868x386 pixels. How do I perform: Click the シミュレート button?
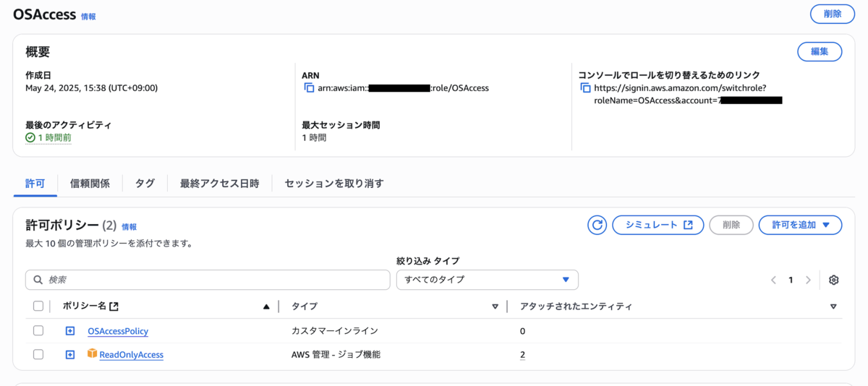pyautogui.click(x=658, y=225)
